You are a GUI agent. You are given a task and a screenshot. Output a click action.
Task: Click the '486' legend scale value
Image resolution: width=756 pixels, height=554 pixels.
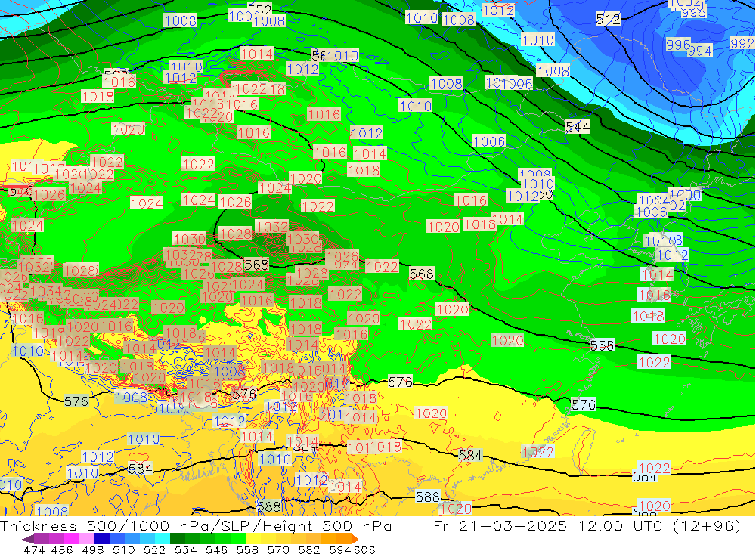click(62, 549)
